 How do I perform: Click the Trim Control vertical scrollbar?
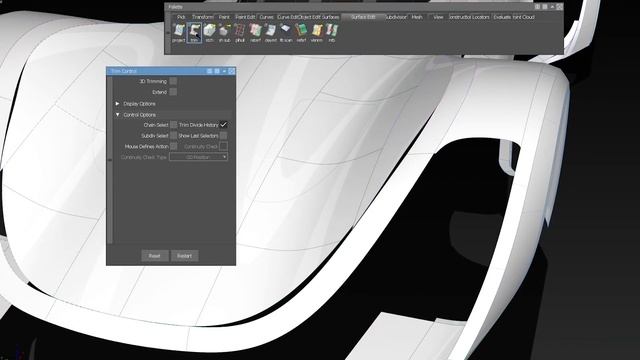pos(109,160)
